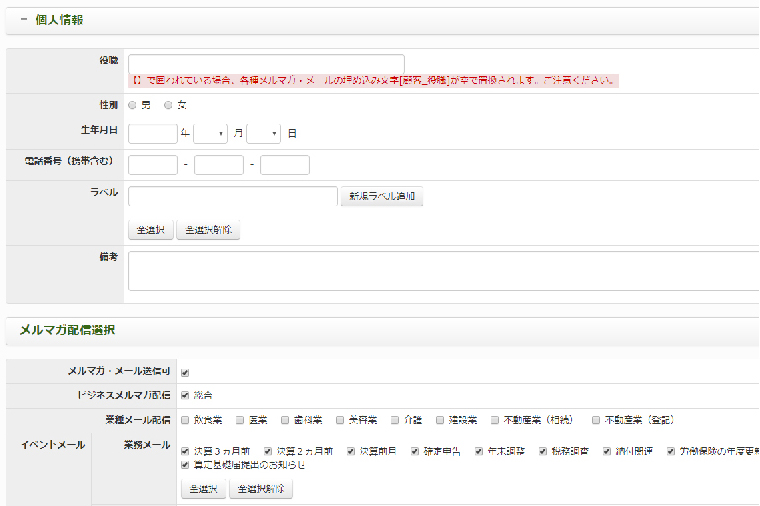The height and width of the screenshot is (506, 760).
Task: Check the 飲食業 checkbox
Action: coord(185,420)
